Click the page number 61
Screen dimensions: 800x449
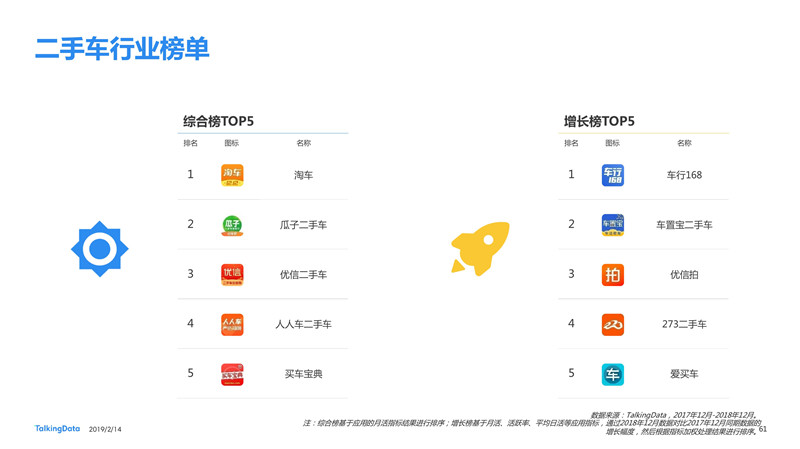tap(763, 429)
